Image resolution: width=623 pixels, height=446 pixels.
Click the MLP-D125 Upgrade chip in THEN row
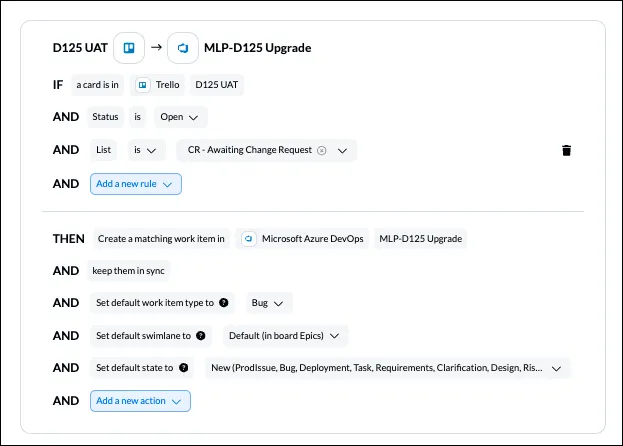click(420, 239)
